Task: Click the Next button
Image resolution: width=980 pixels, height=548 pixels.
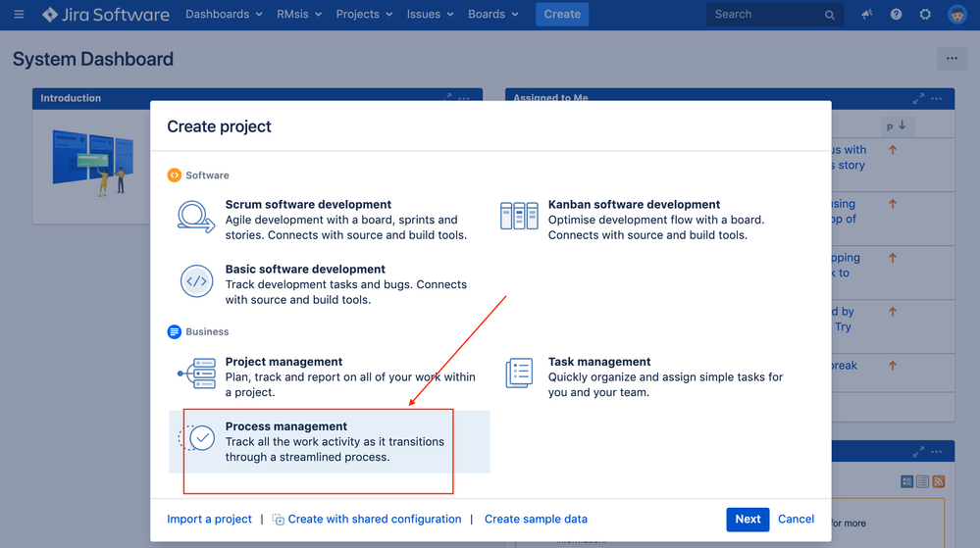Action: coord(748,520)
